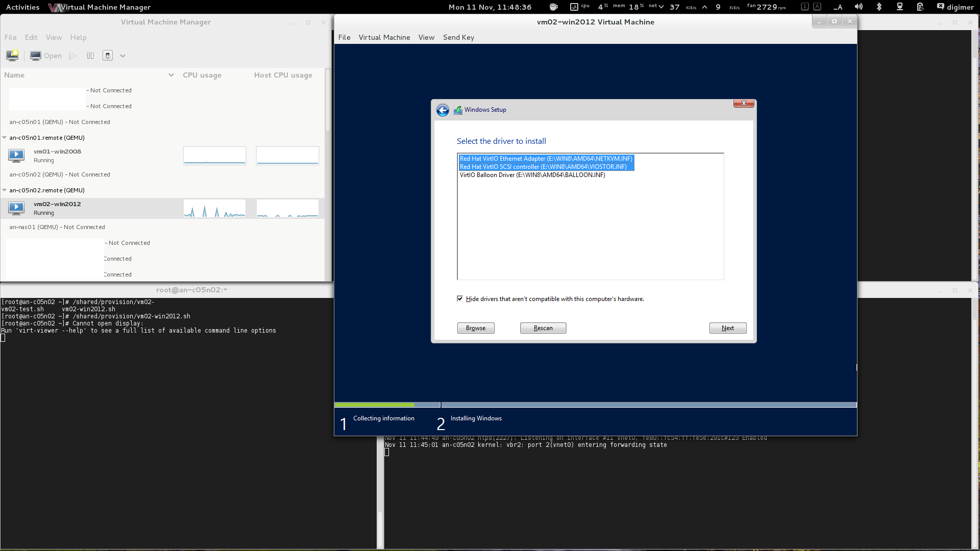Click the Pause VM toolbar icon
980x551 pixels.
tap(90, 56)
